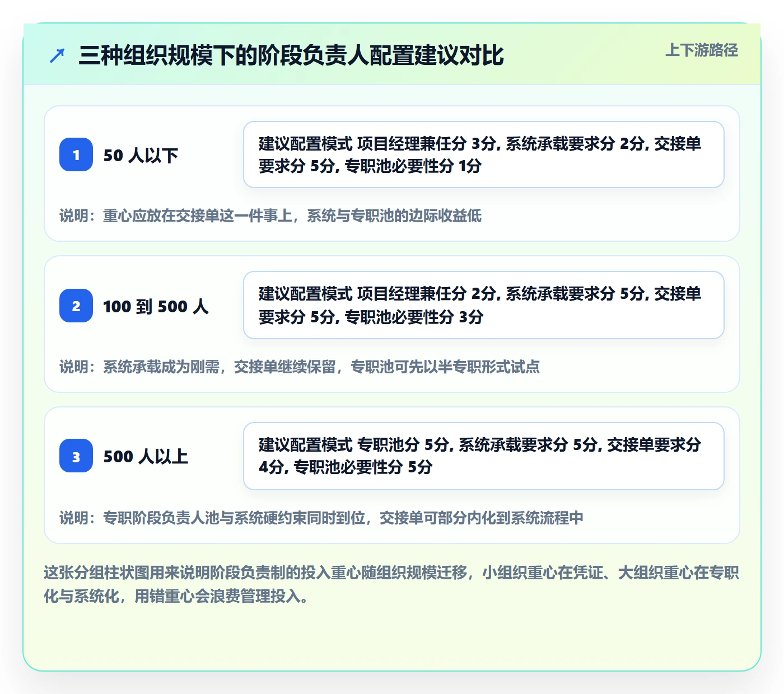This screenshot has height=694, width=784.
Task: Click the number 1 badge for 50 人以下
Action: tap(76, 154)
